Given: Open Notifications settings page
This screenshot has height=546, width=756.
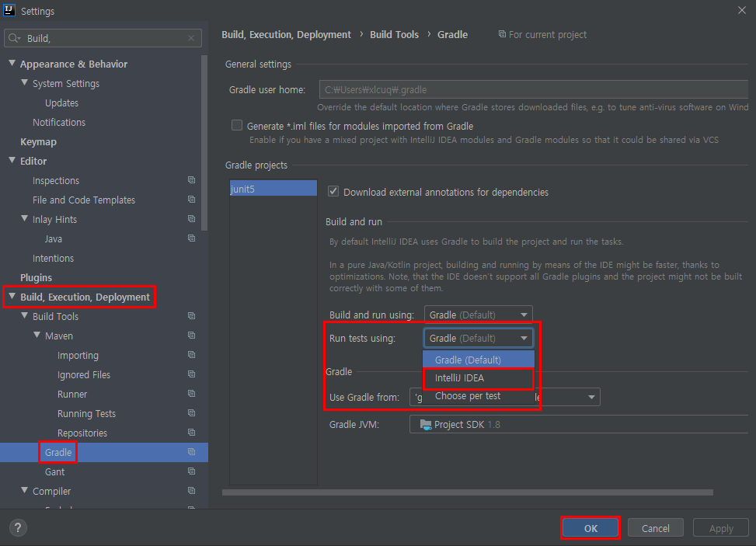Looking at the screenshot, I should [59, 123].
